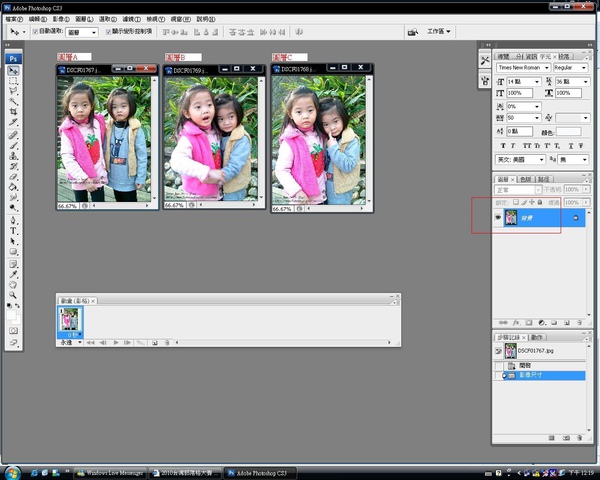
Task: Add a layer mask
Action: click(529, 323)
